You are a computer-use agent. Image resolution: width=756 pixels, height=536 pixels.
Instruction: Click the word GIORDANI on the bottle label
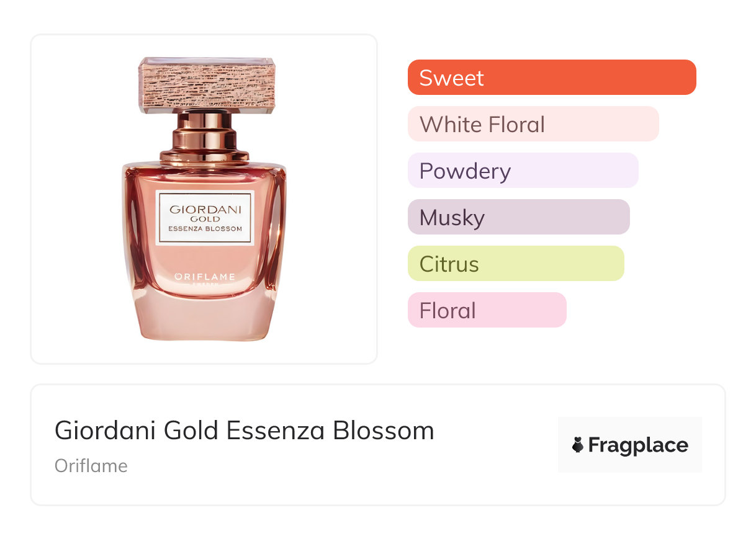point(205,209)
